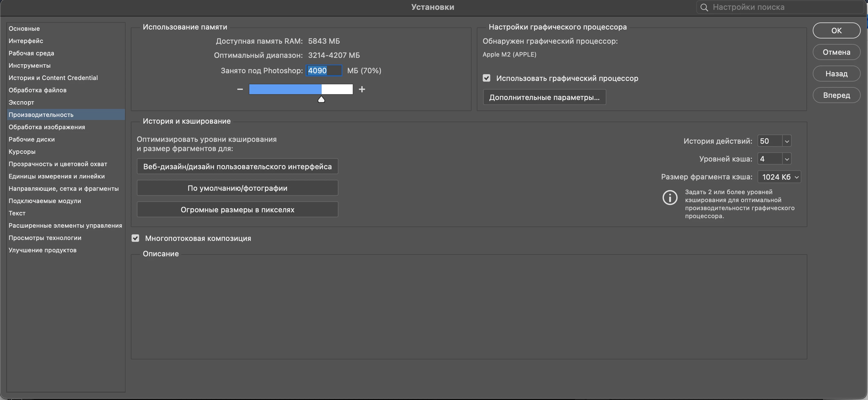
Task: Click the search magnifier icon
Action: pyautogui.click(x=704, y=7)
